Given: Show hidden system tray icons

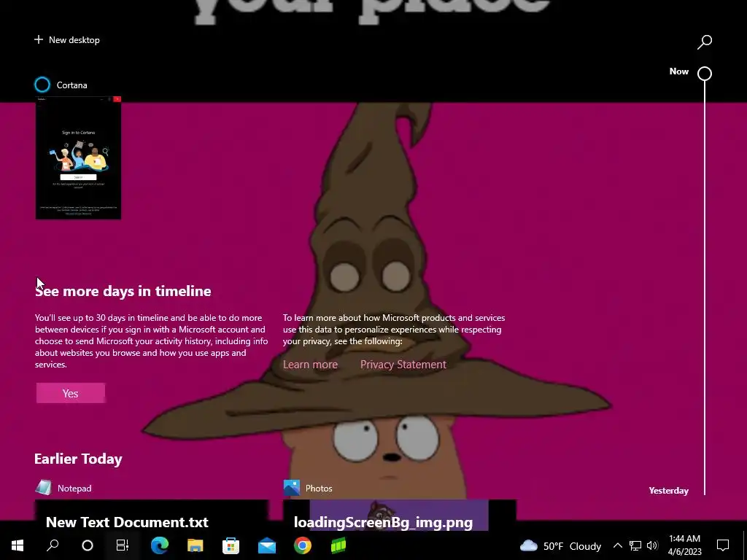Looking at the screenshot, I should click(617, 545).
